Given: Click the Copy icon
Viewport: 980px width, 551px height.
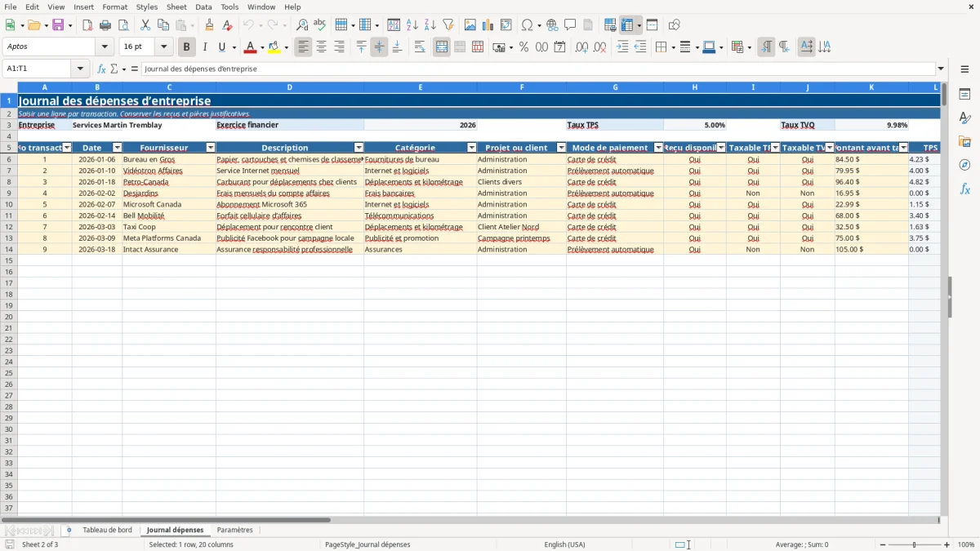Looking at the screenshot, I should [x=163, y=25].
